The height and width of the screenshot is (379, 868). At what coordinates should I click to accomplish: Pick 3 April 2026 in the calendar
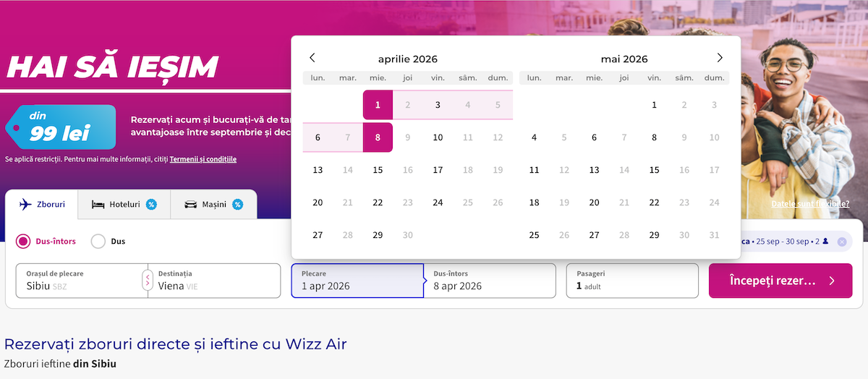point(438,105)
